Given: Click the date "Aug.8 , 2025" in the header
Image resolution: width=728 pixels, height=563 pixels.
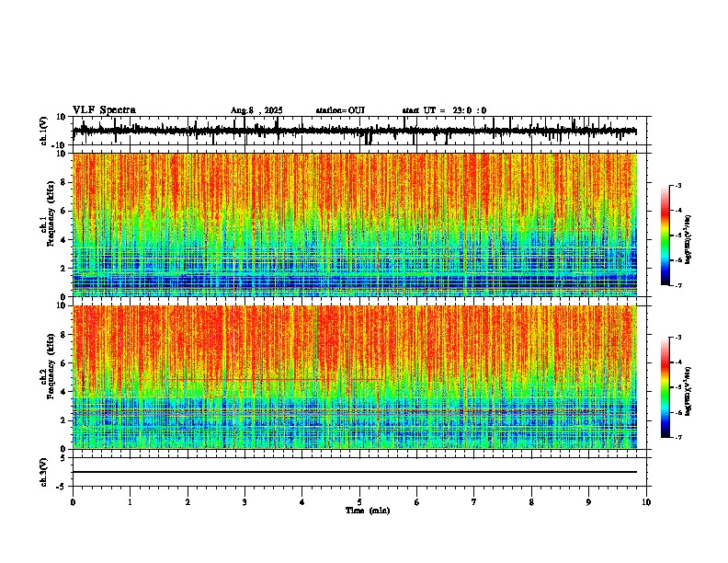Looking at the screenshot, I should click(x=256, y=110).
